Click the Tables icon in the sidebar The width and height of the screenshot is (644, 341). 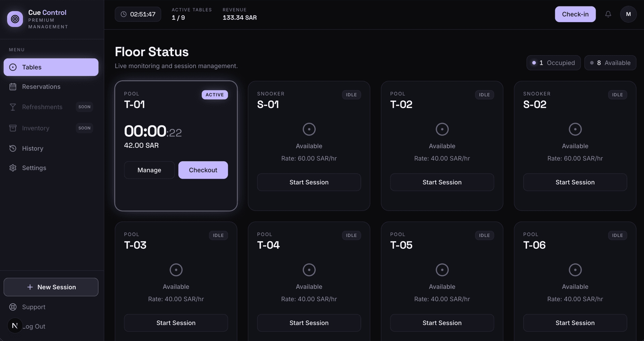(x=13, y=67)
